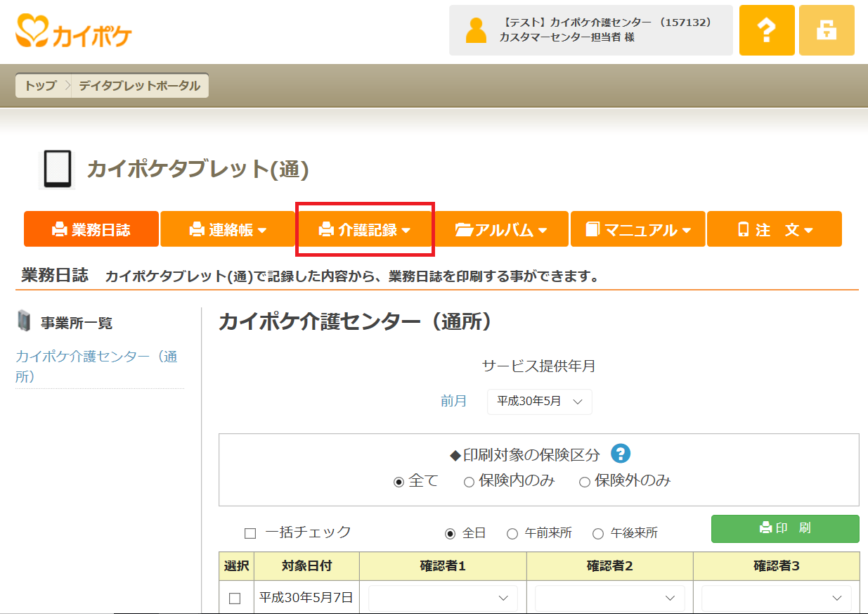Click the orange lock button in header
The height and width of the screenshot is (614, 868).
[827, 30]
